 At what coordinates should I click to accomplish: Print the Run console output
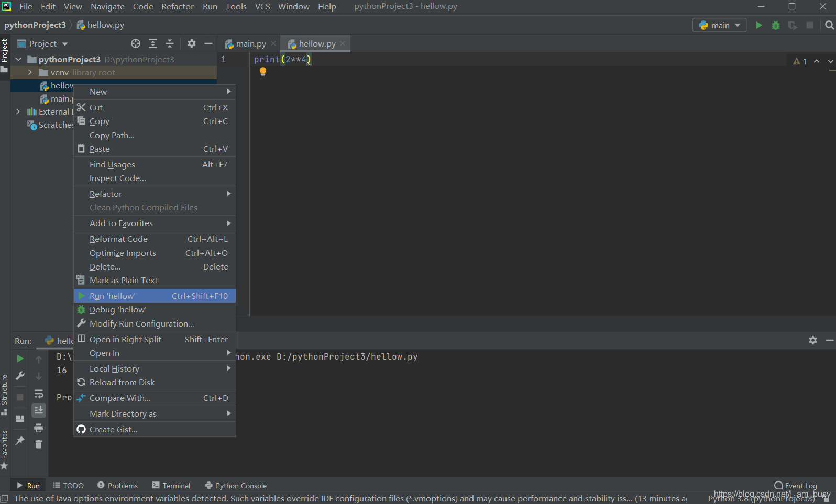39,428
